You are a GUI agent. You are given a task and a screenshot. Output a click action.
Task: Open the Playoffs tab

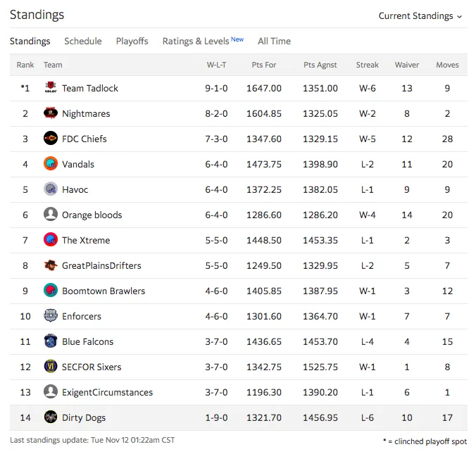132,41
